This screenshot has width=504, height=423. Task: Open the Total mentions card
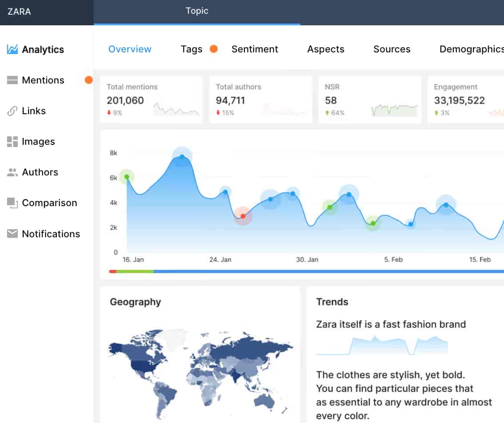[x=152, y=100]
